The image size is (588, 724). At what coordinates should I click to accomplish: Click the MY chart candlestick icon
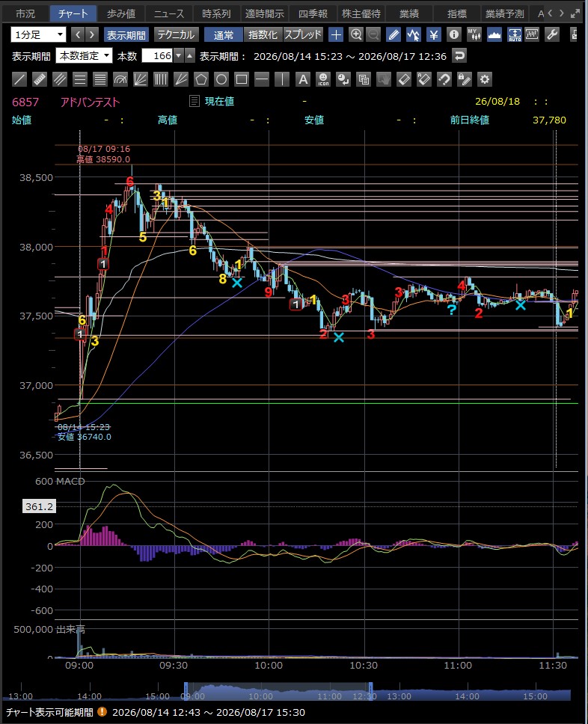coord(474,34)
